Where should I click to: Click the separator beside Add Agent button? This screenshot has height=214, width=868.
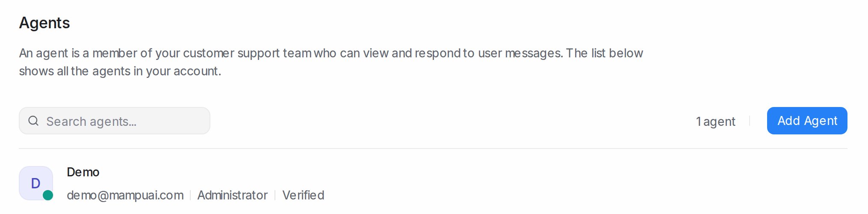(x=750, y=121)
